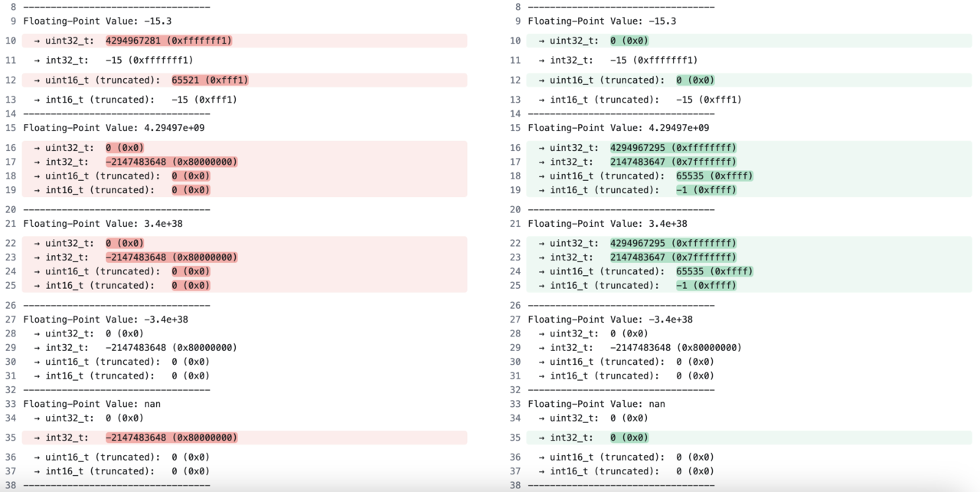Click line number 10 in left pane
980x492 pixels.
11,41
